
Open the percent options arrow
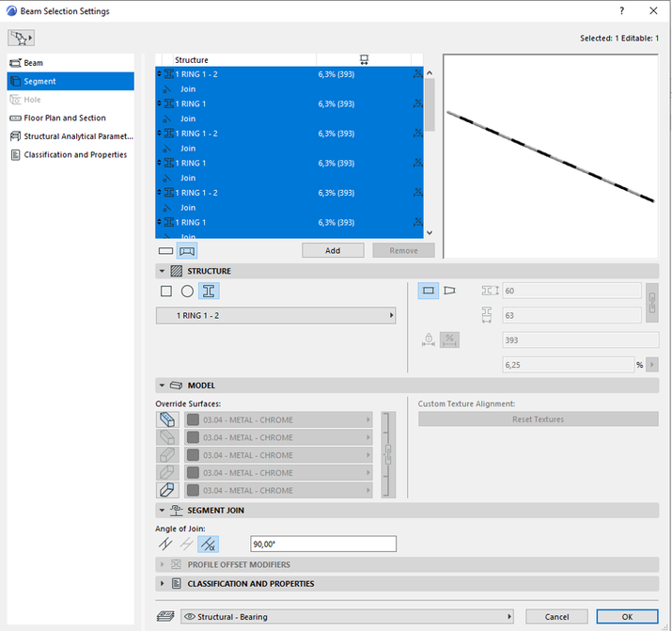(x=652, y=365)
